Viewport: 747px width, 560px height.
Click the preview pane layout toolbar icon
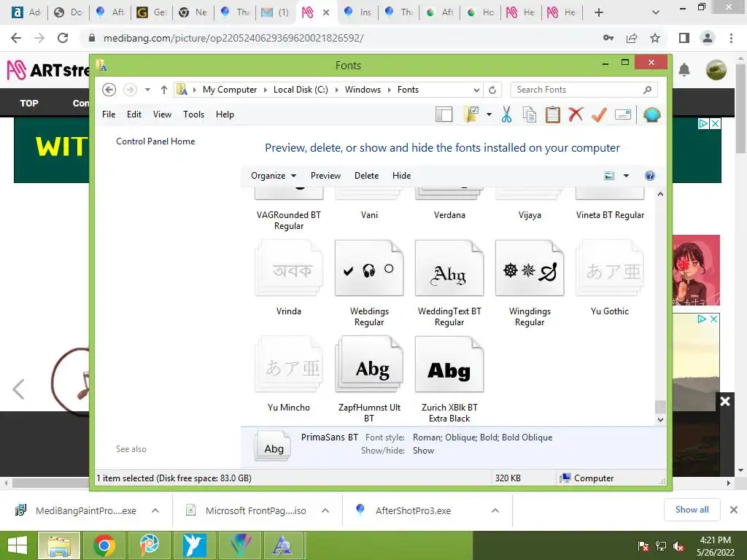tap(444, 114)
